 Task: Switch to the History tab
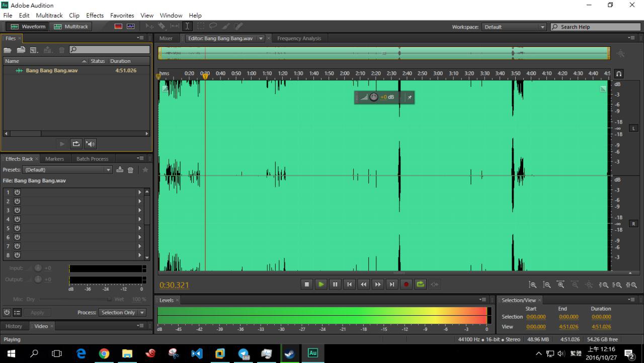[x=14, y=326]
